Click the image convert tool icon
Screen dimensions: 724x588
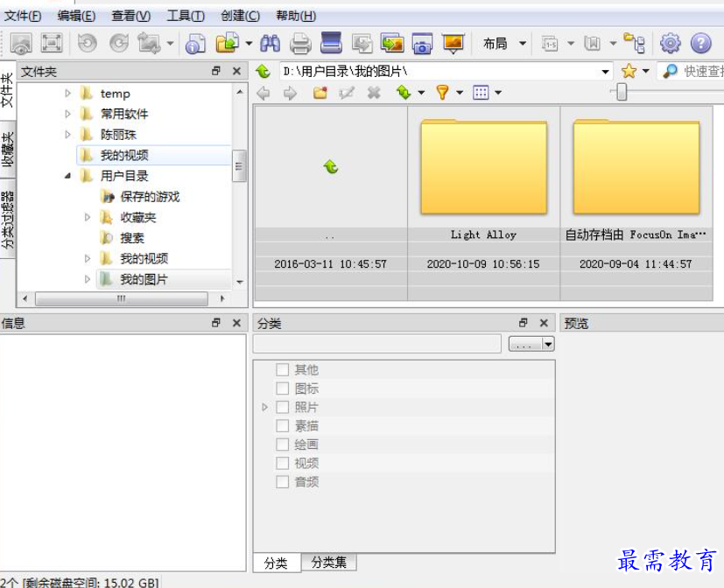click(149, 44)
